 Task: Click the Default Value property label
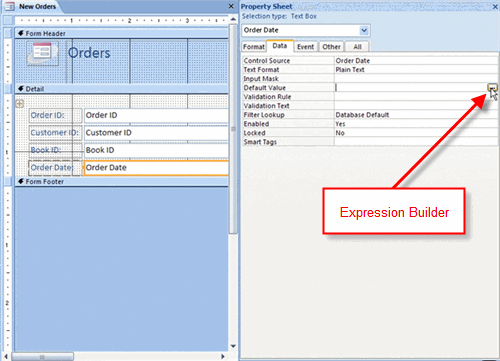pos(265,88)
